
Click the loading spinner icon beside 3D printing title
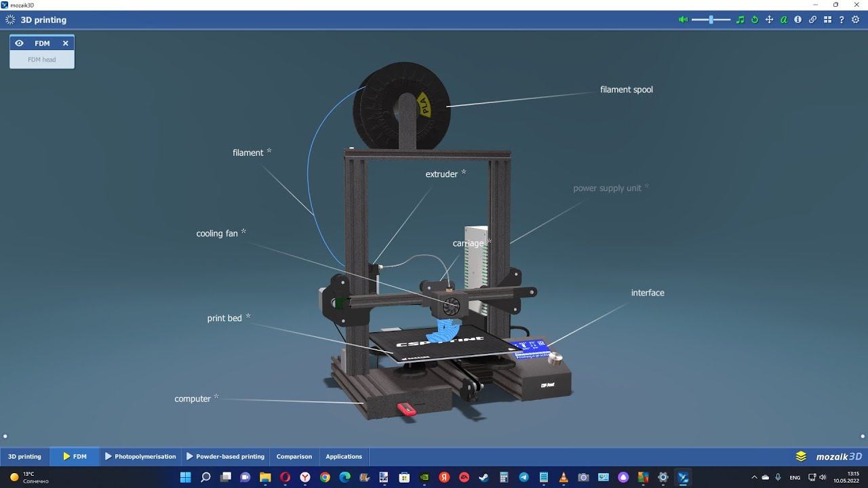coord(10,20)
